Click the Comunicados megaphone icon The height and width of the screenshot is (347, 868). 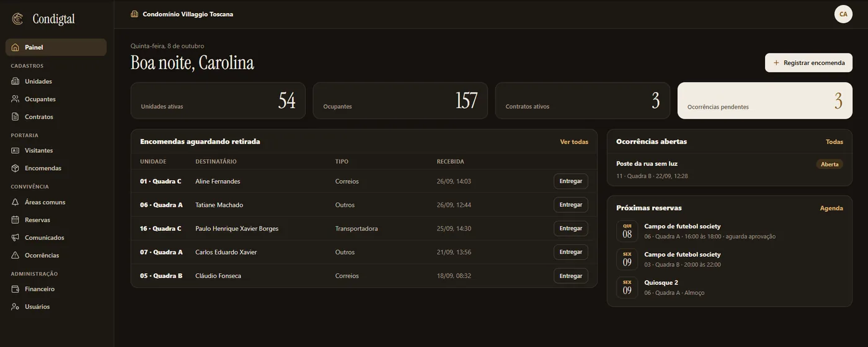click(x=15, y=238)
